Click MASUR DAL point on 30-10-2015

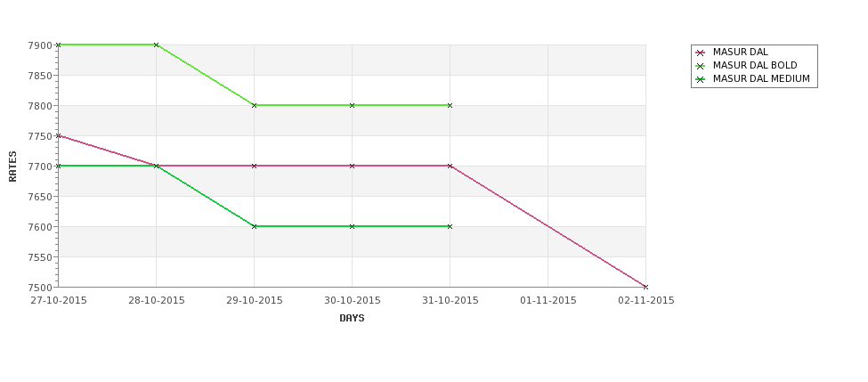tap(352, 166)
